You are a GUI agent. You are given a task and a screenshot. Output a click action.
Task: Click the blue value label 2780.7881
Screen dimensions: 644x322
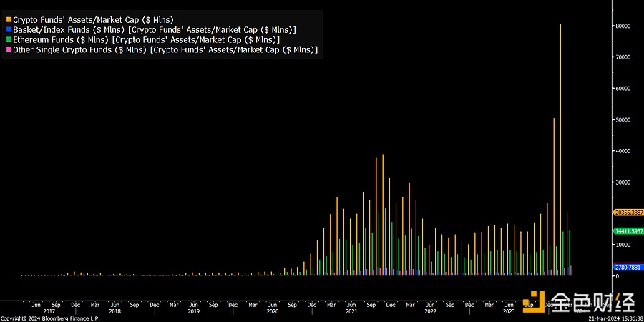click(x=628, y=267)
